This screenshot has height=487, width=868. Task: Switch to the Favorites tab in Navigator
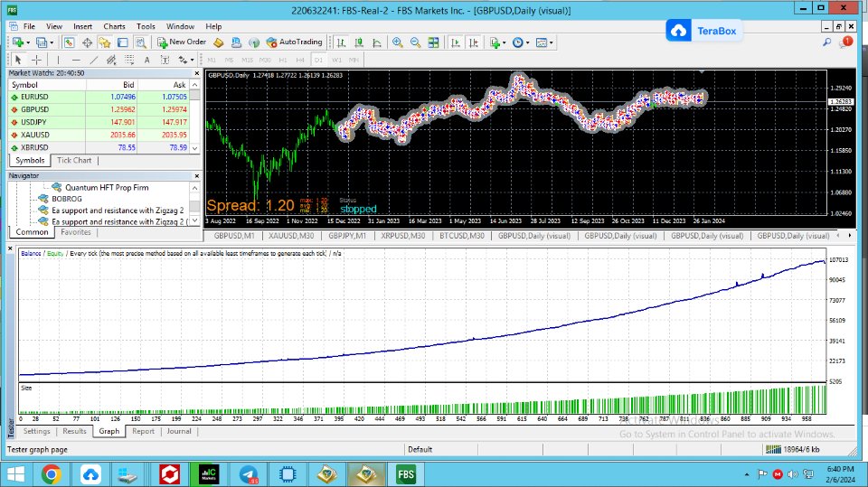(x=76, y=232)
